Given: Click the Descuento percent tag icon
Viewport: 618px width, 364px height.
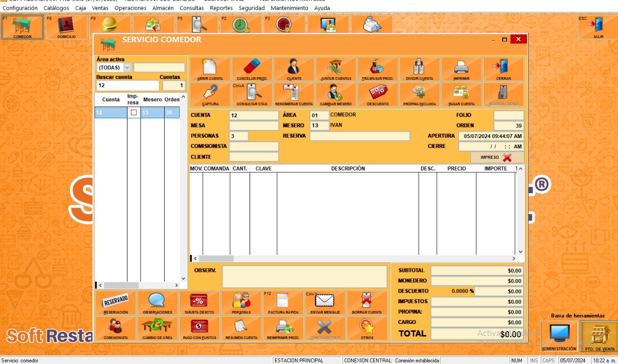Looking at the screenshot, I should point(378,95).
